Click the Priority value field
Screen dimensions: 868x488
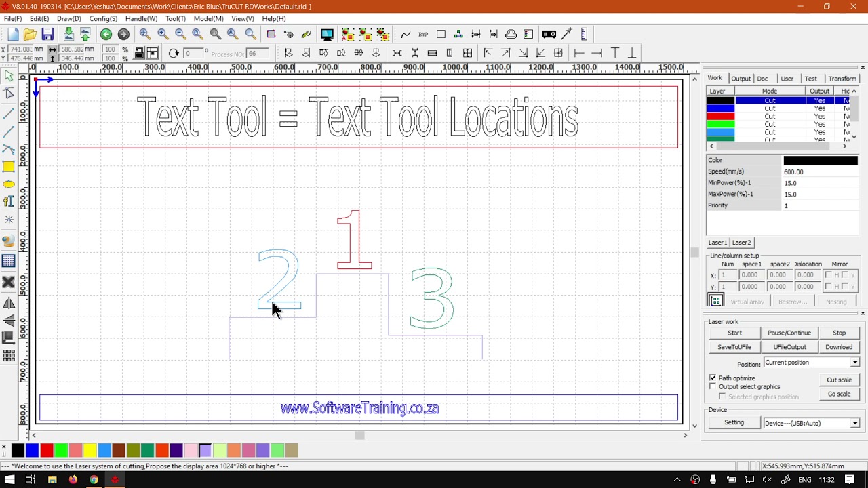[821, 205]
